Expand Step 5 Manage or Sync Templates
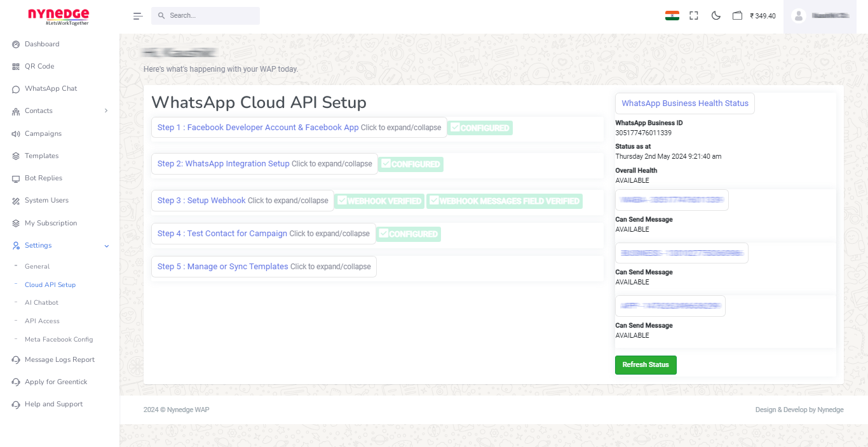The height and width of the screenshot is (447, 868). pyautogui.click(x=264, y=267)
